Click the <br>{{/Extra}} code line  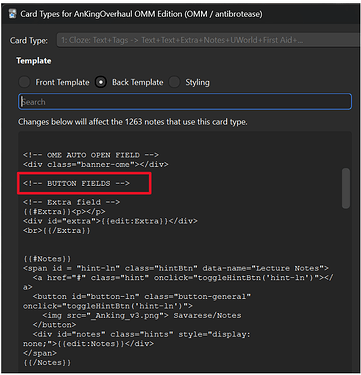pyautogui.click(x=57, y=230)
